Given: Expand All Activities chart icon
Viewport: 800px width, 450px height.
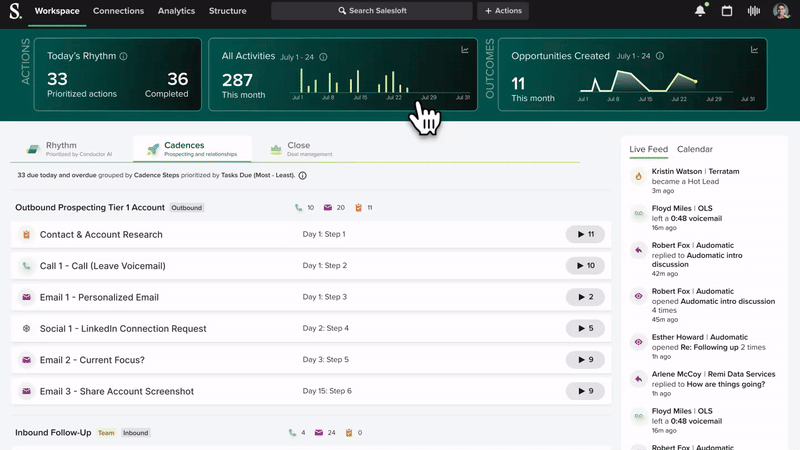Looking at the screenshot, I should tap(465, 49).
